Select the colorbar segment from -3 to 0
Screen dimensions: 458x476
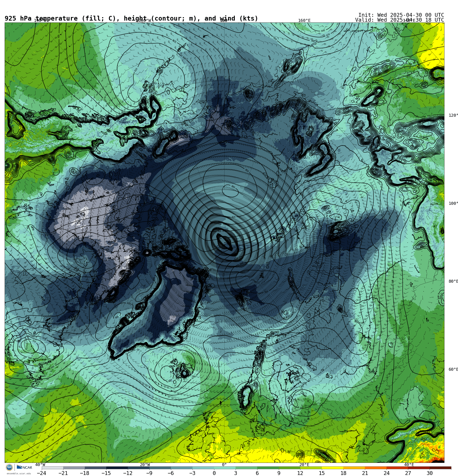[x=203, y=468]
